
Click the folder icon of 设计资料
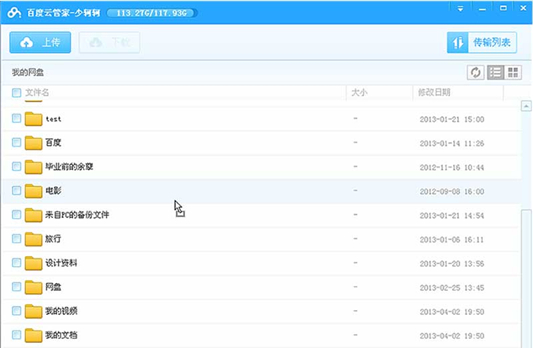click(33, 263)
